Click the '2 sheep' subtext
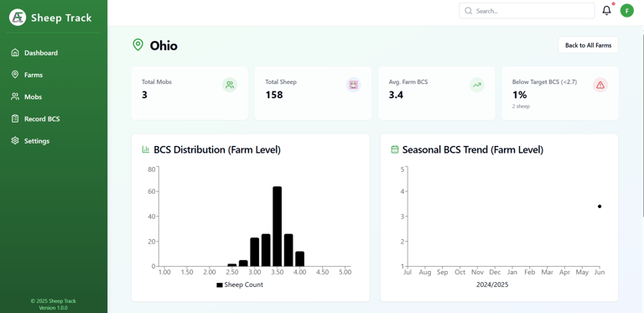Image resolution: width=644 pixels, height=313 pixels. click(x=521, y=107)
